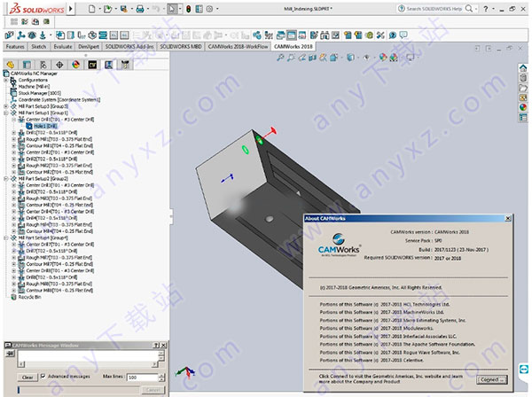The height and width of the screenshot is (397, 532).
Task: Collapse Mill Part Setup1 [Group1] node
Action: pos(6,113)
